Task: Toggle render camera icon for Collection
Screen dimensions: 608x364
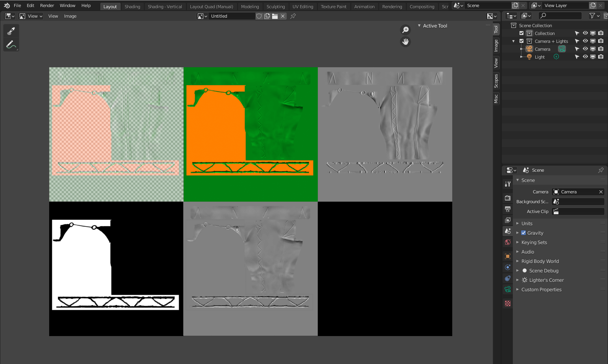Action: (x=601, y=33)
